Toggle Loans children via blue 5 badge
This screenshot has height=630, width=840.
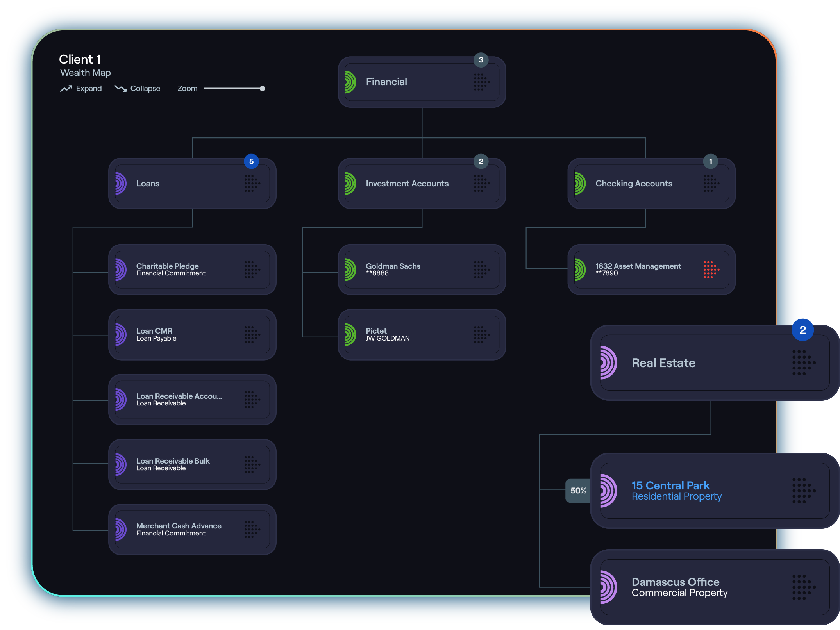251,161
